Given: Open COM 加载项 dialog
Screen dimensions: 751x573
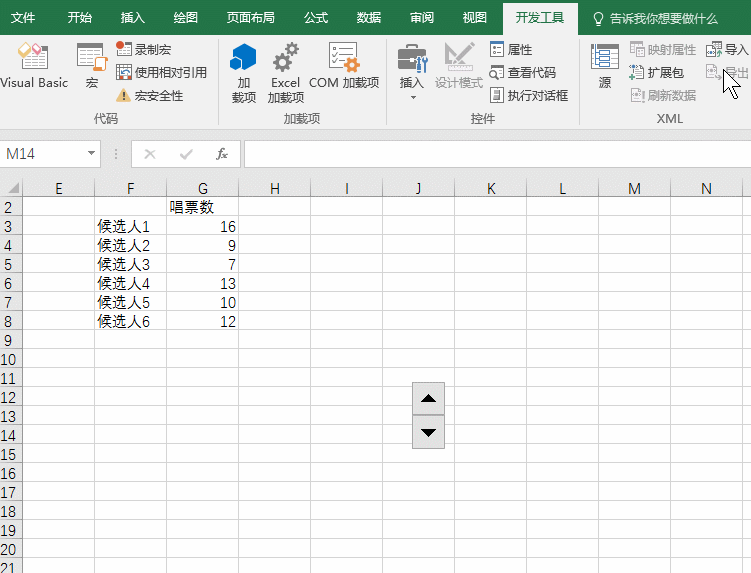Looking at the screenshot, I should (344, 66).
